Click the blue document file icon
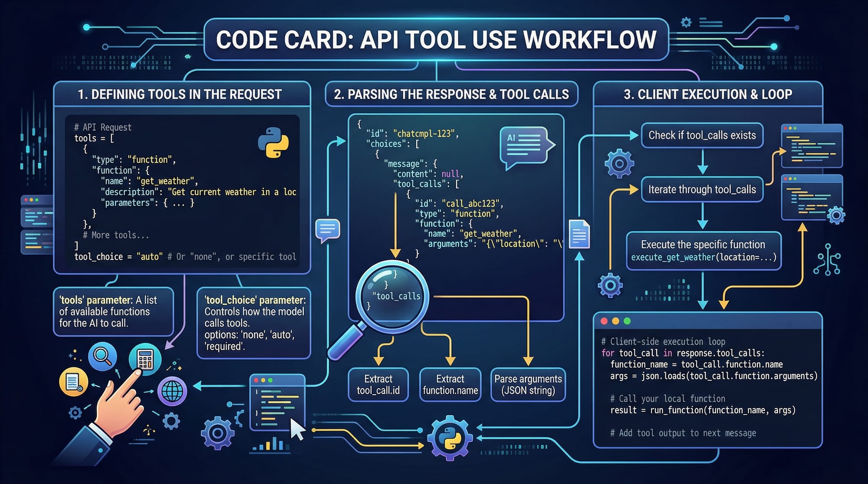Screen dimensions: 868x484 pos(579,234)
